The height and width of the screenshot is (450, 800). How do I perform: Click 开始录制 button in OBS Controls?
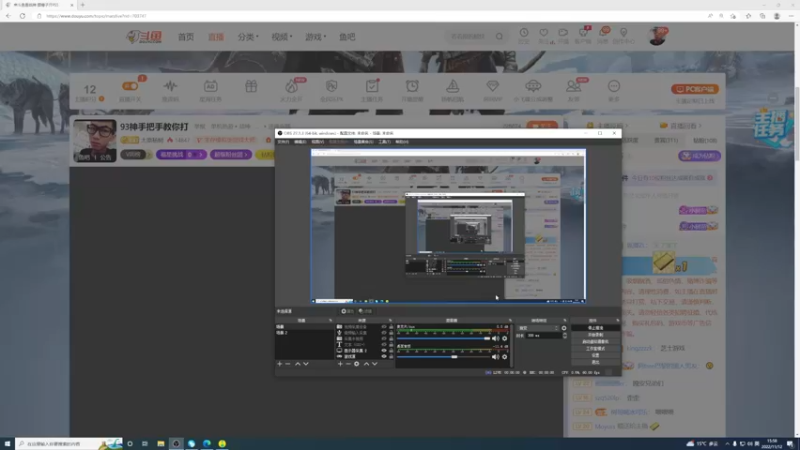(595, 335)
